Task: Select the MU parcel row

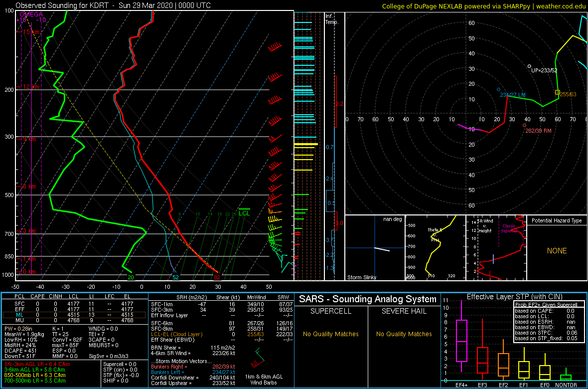Action: (74, 321)
